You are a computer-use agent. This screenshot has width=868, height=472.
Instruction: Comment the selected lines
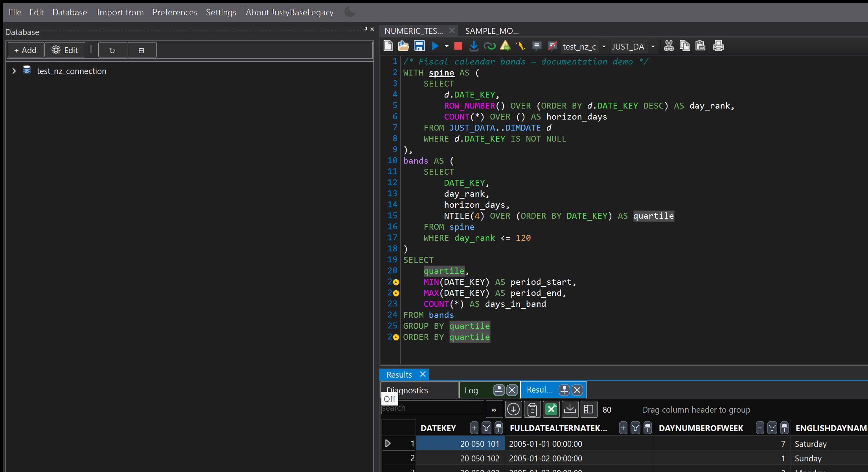[x=537, y=46]
